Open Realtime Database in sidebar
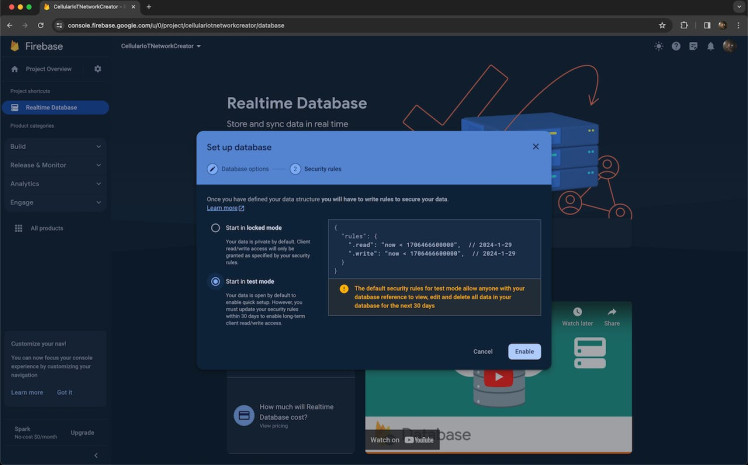Image resolution: width=748 pixels, height=465 pixels. (x=51, y=107)
